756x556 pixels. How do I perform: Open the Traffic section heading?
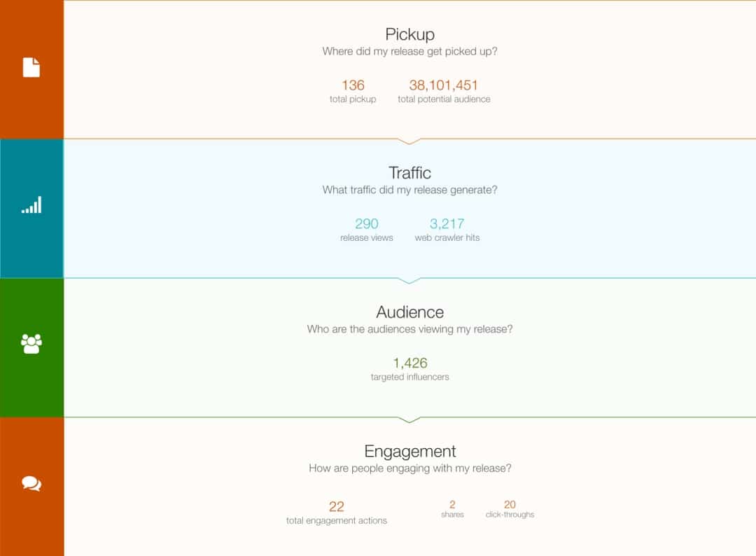[x=409, y=173]
